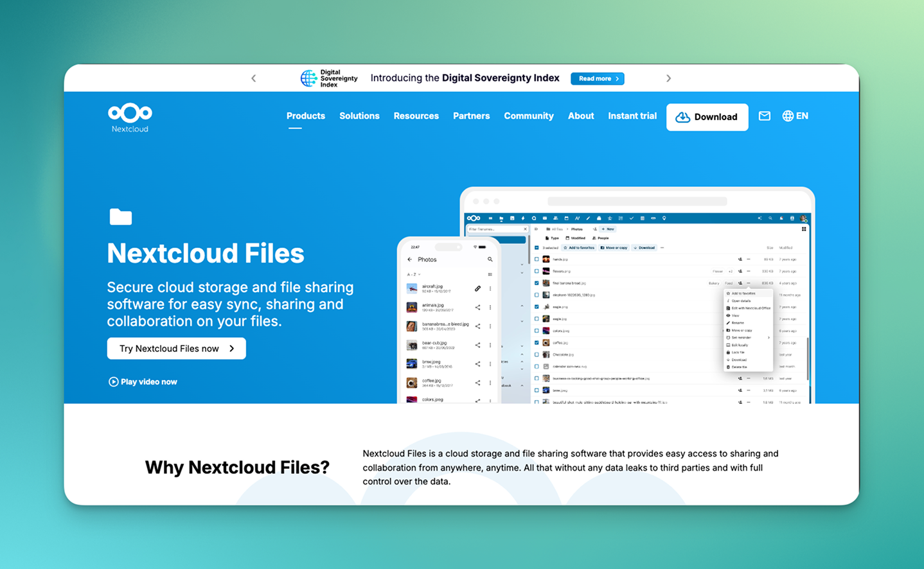Choose Lock file in the context menu
The image size is (924, 569).
[x=749, y=353]
